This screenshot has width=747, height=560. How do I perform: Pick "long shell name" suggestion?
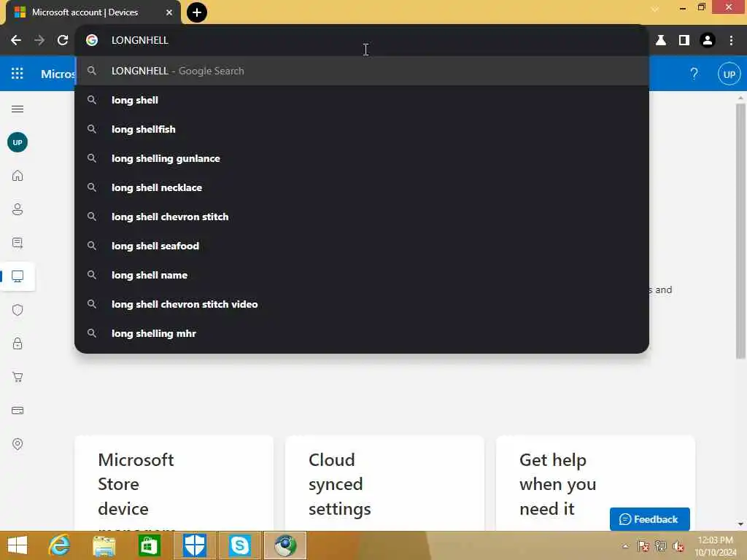click(x=362, y=275)
